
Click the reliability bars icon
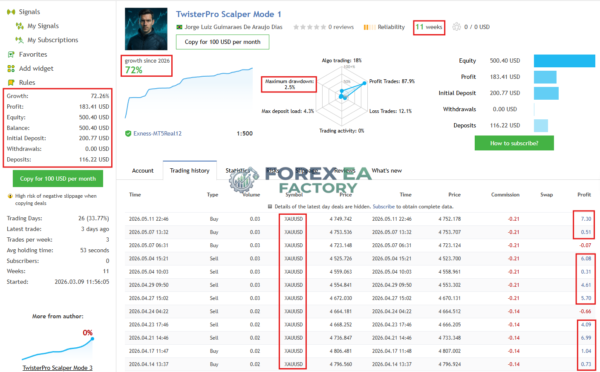coord(369,27)
